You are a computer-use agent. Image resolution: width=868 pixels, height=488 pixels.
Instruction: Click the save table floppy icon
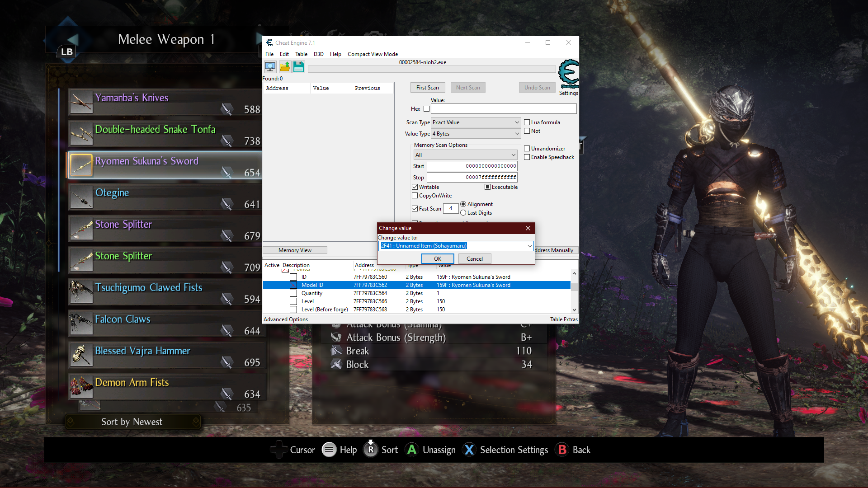click(x=298, y=67)
